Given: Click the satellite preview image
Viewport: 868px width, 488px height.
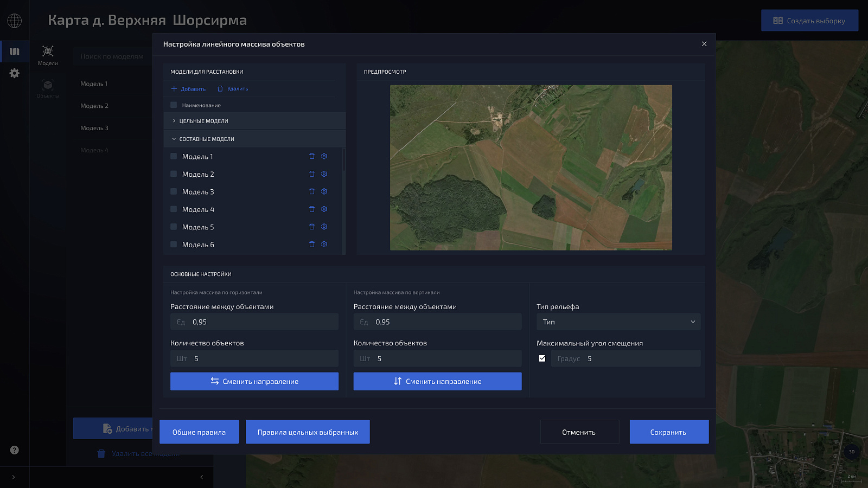Looking at the screenshot, I should tap(531, 168).
